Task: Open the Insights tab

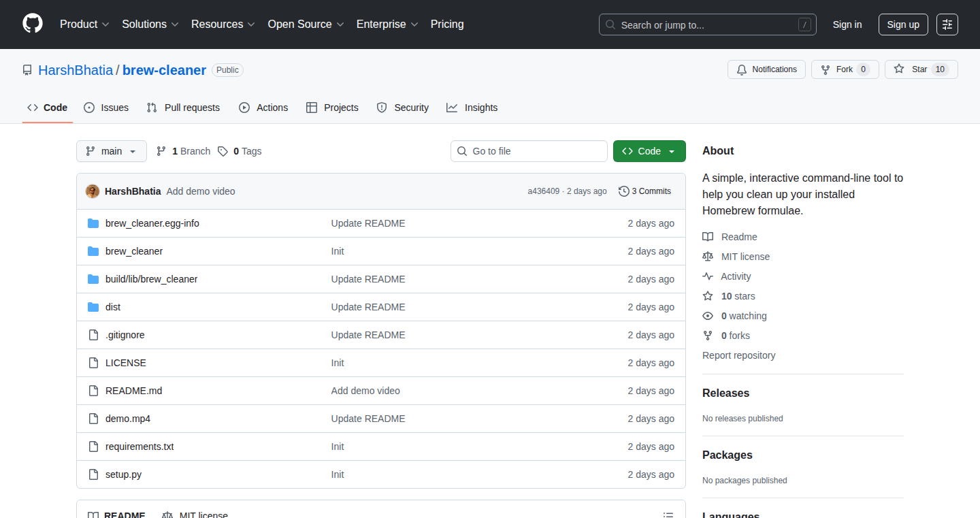Action: click(x=472, y=108)
